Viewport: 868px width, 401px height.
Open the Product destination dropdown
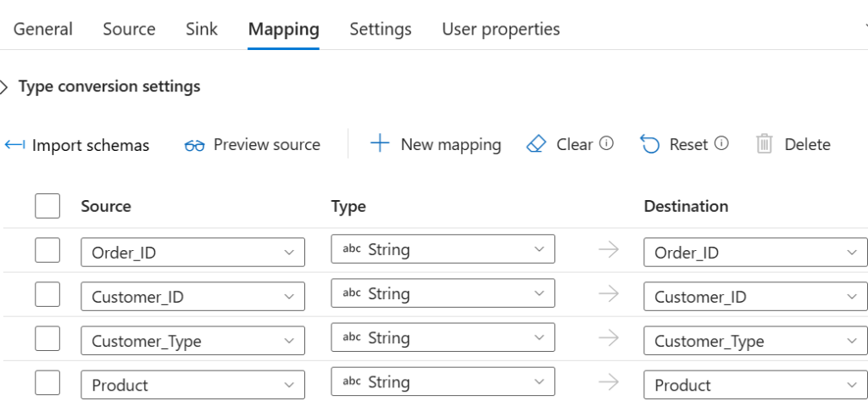754,385
